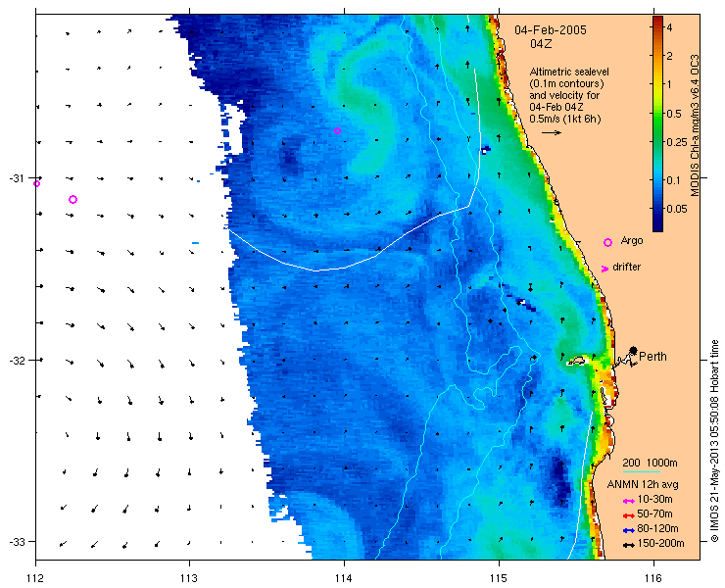This screenshot has width=725, height=588.
Task: Click the 'drifter' legend label
Action: pos(626,268)
